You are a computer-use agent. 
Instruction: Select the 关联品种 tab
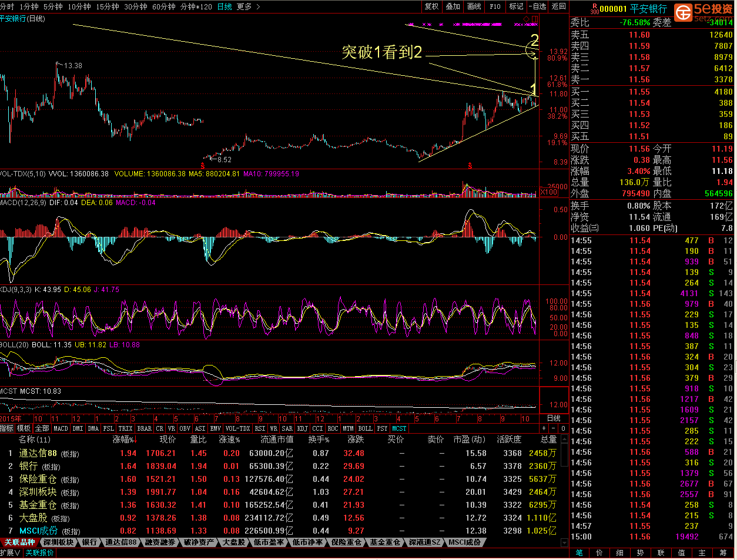pos(20,542)
